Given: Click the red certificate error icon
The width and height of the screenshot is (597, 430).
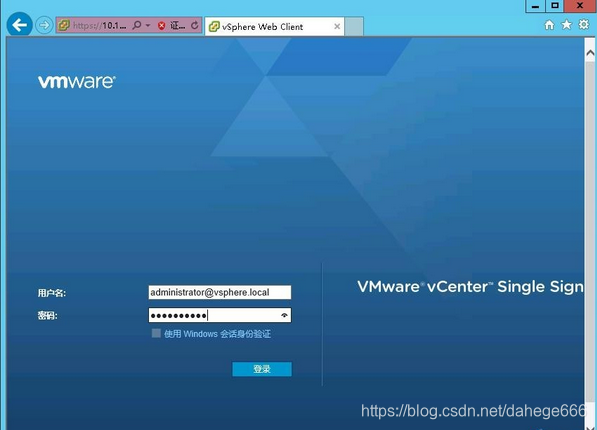Looking at the screenshot, I should [x=161, y=26].
